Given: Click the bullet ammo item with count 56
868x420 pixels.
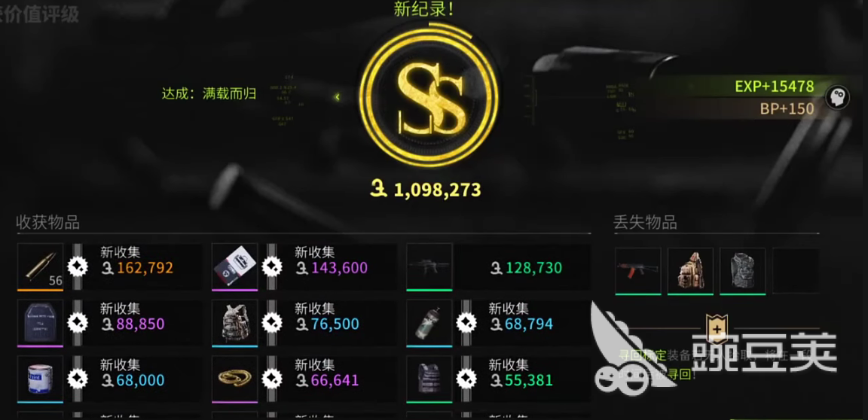Looking at the screenshot, I should point(41,266).
